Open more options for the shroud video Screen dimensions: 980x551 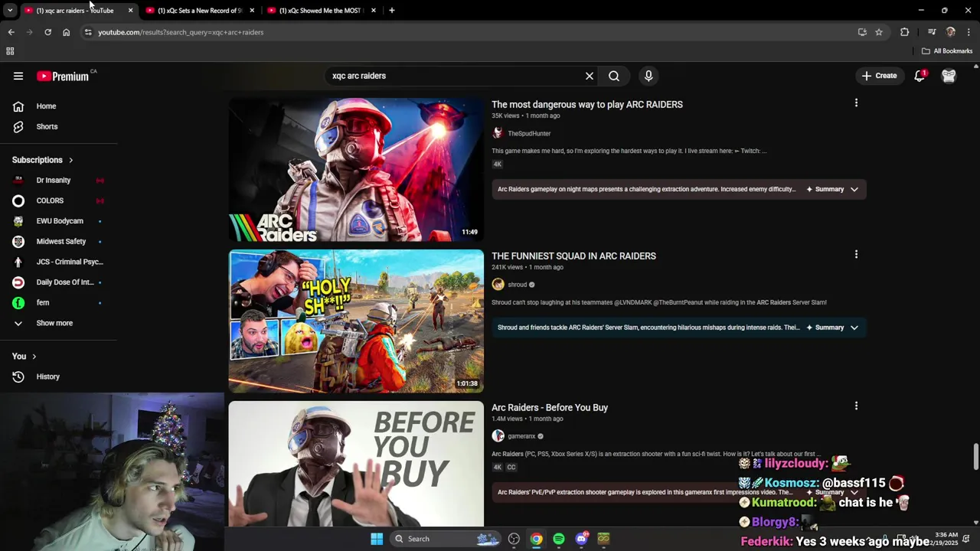[x=856, y=254]
